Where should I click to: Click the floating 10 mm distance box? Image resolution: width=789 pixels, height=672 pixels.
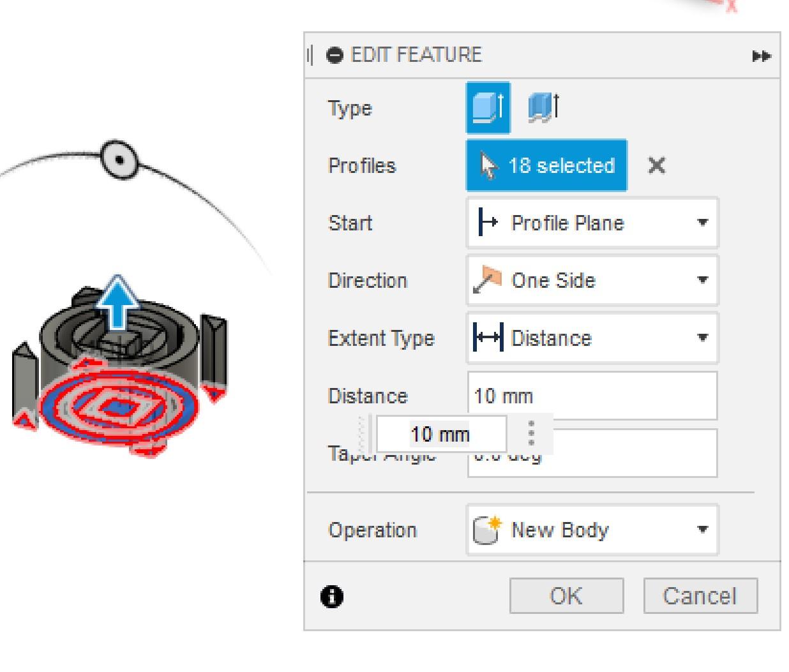(x=440, y=435)
